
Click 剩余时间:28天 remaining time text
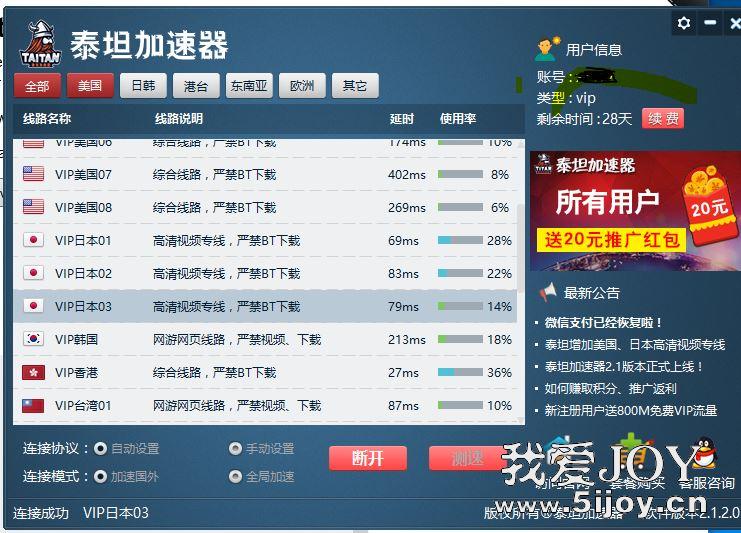point(584,119)
